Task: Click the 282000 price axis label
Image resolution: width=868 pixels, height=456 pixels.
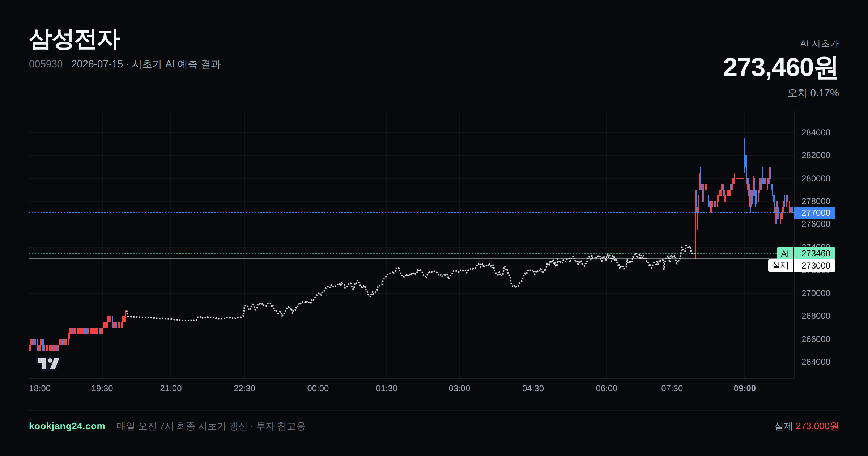Action: click(x=816, y=155)
